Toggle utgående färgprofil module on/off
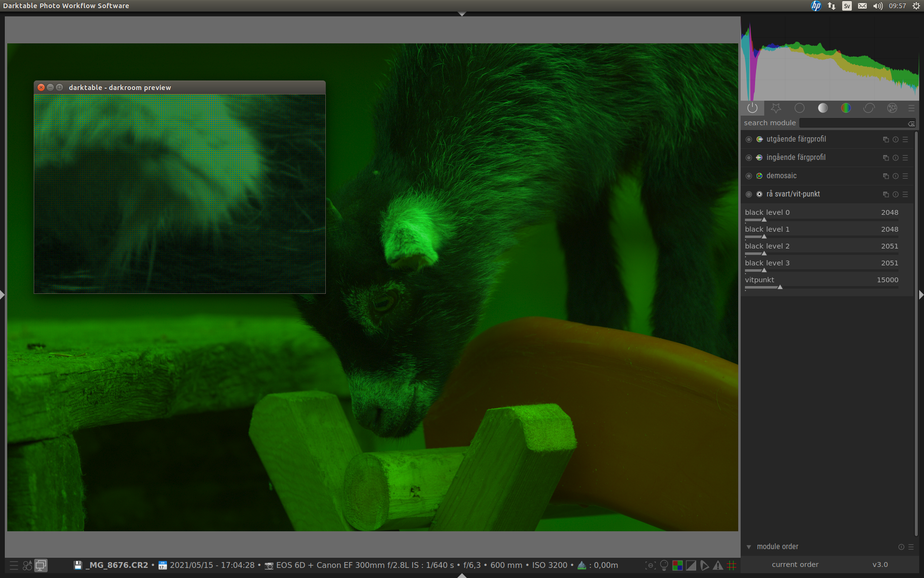Viewport: 924px width, 578px height. coord(749,139)
